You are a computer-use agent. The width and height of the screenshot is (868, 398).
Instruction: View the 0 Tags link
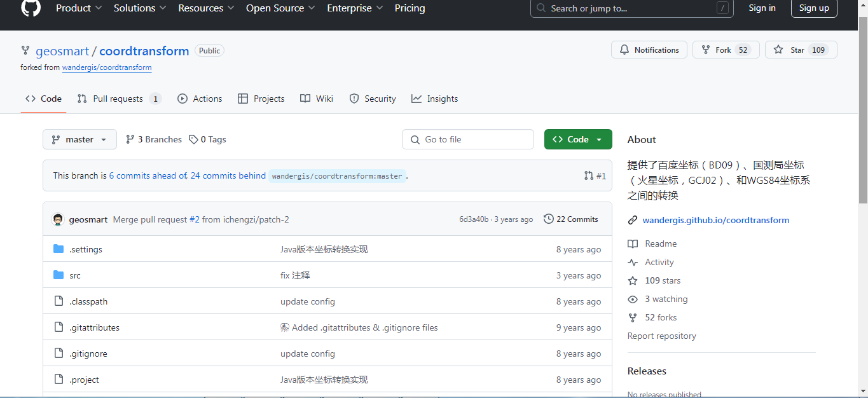207,139
